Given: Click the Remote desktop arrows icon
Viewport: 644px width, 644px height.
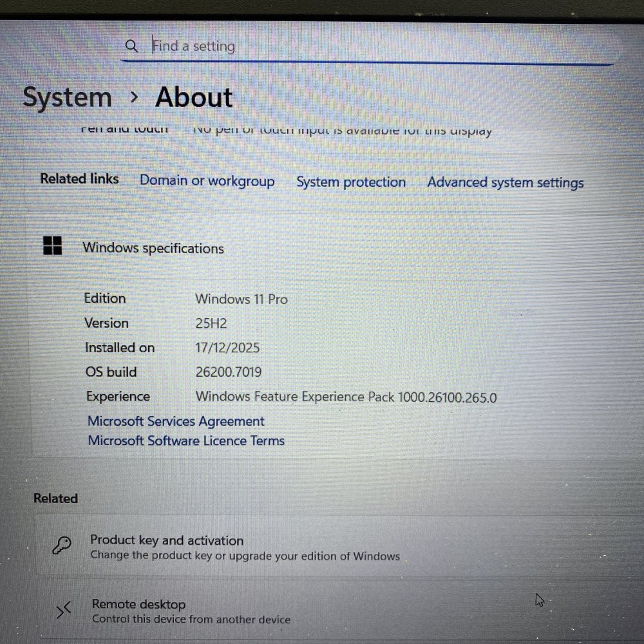Looking at the screenshot, I should click(63, 609).
